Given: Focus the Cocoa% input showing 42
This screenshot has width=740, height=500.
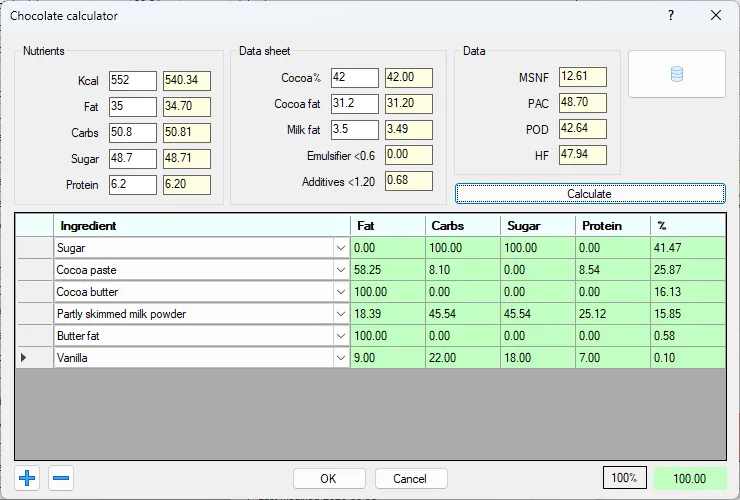Looking at the screenshot, I should (x=354, y=78).
